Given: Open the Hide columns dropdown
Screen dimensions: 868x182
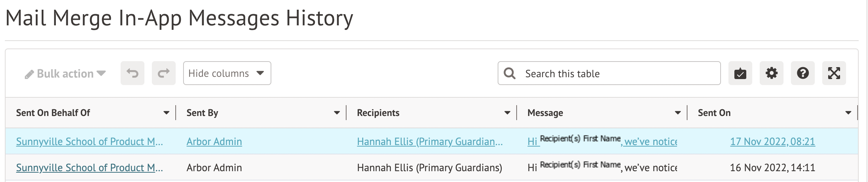Looking at the screenshot, I should click(x=227, y=73).
